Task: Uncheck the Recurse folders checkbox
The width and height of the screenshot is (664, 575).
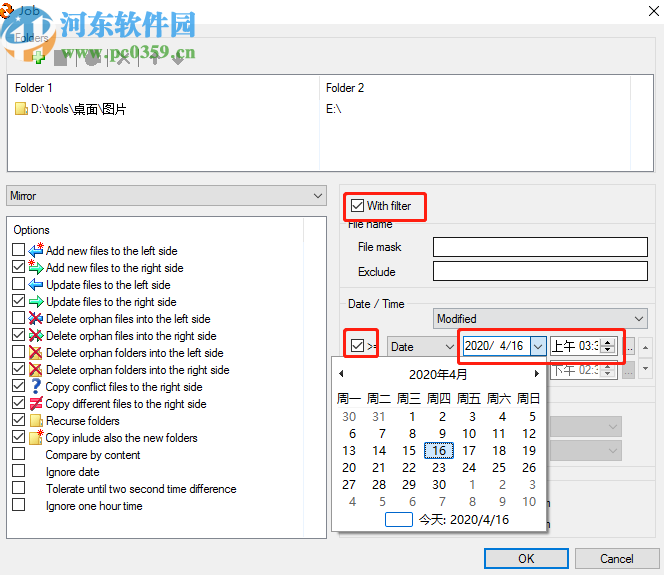Action: click(19, 420)
